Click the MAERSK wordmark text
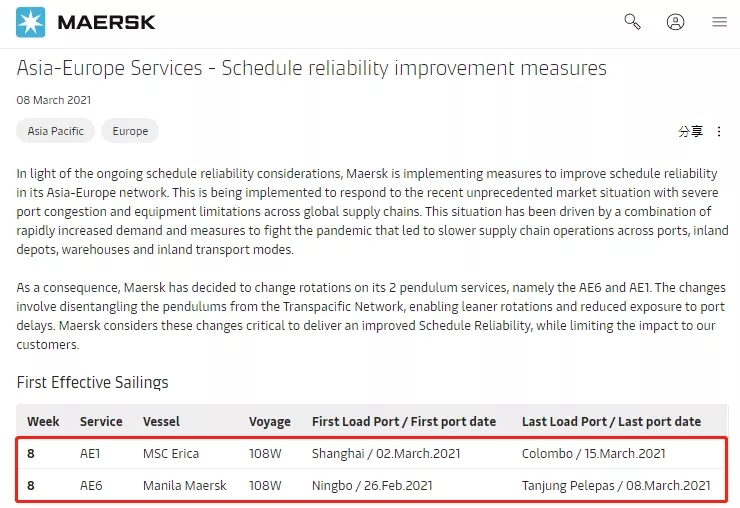 point(106,22)
